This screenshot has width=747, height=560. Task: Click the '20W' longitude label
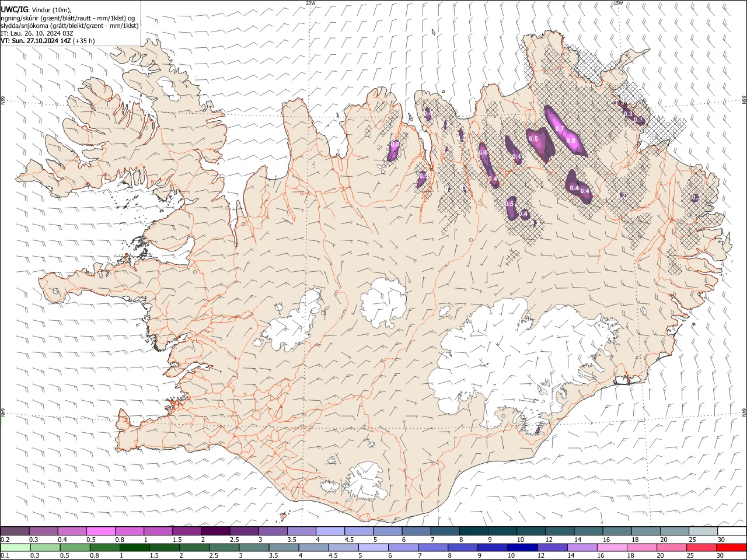tap(310, 3)
